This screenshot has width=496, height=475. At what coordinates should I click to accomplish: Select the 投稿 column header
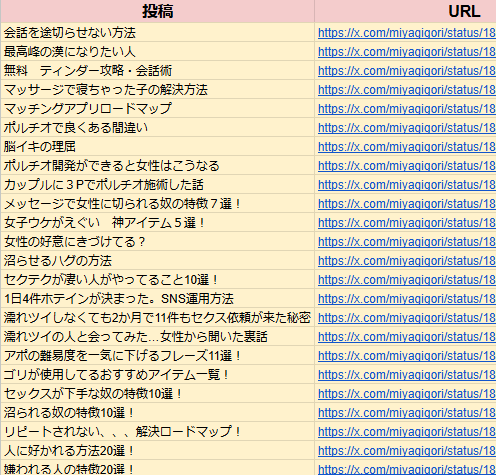tap(158, 11)
